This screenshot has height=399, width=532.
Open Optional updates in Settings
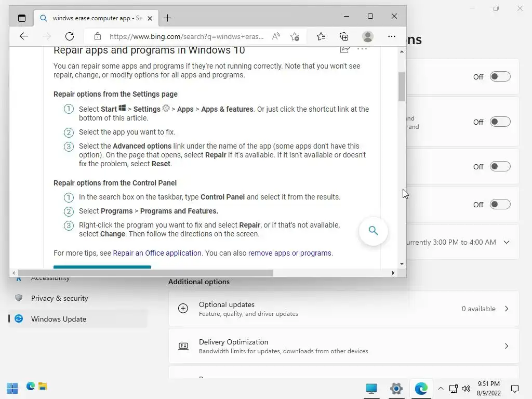tap(344, 309)
